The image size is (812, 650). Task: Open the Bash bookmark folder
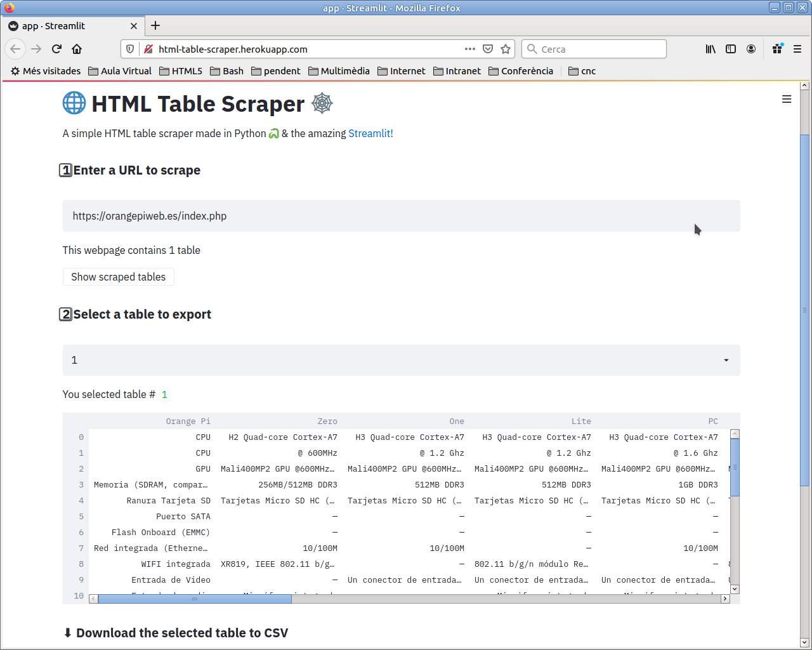(227, 71)
